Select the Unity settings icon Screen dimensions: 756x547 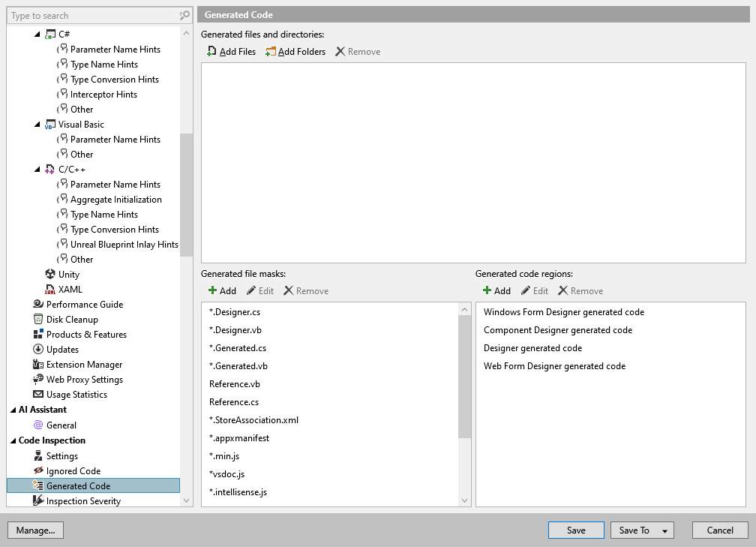pyautogui.click(x=49, y=274)
